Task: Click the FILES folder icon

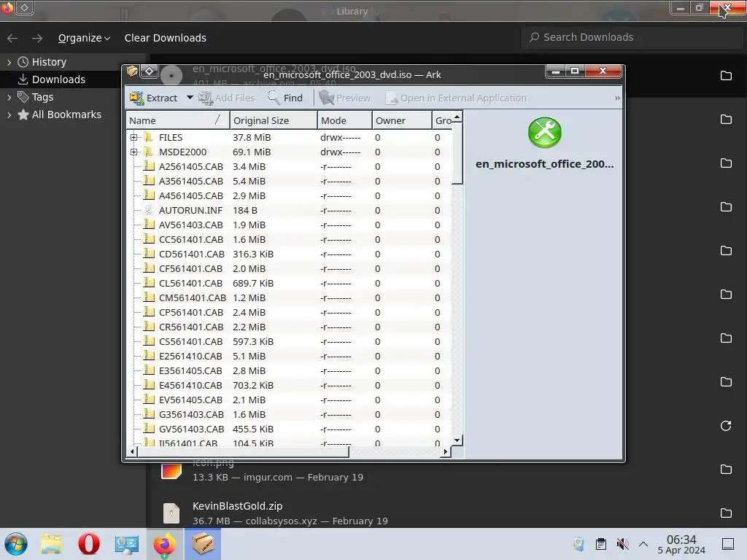Action: 149,137
